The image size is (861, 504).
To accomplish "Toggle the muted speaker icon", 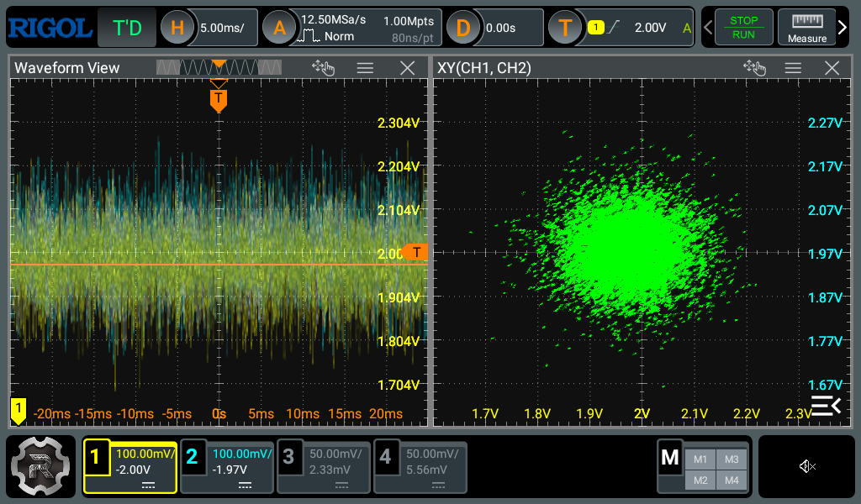I will 806,467.
